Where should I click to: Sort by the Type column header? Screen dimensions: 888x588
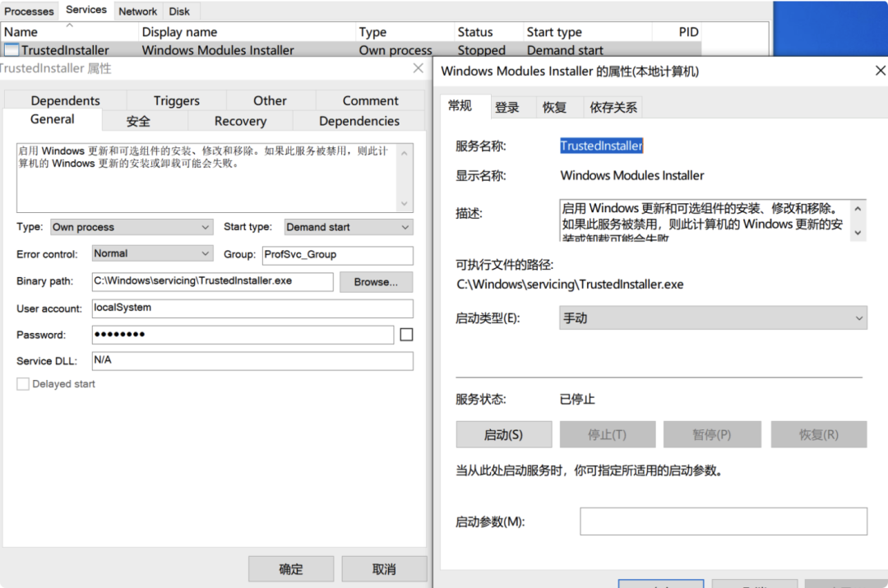tap(405, 32)
